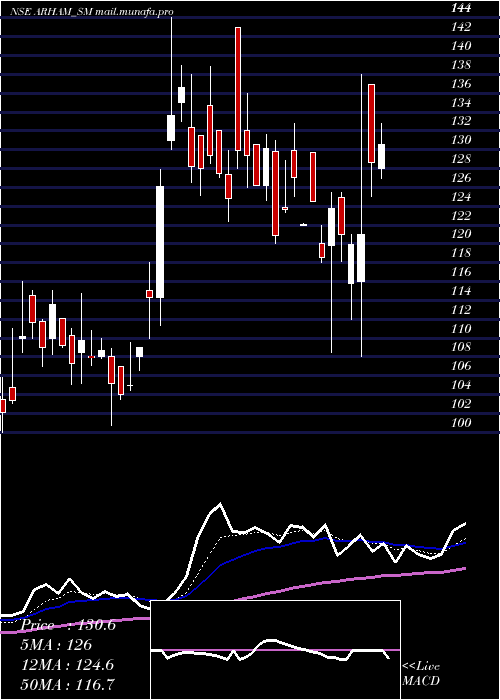The height and width of the screenshot is (700, 500).
Task: Click the 100 price axis label
Action: 461,422
